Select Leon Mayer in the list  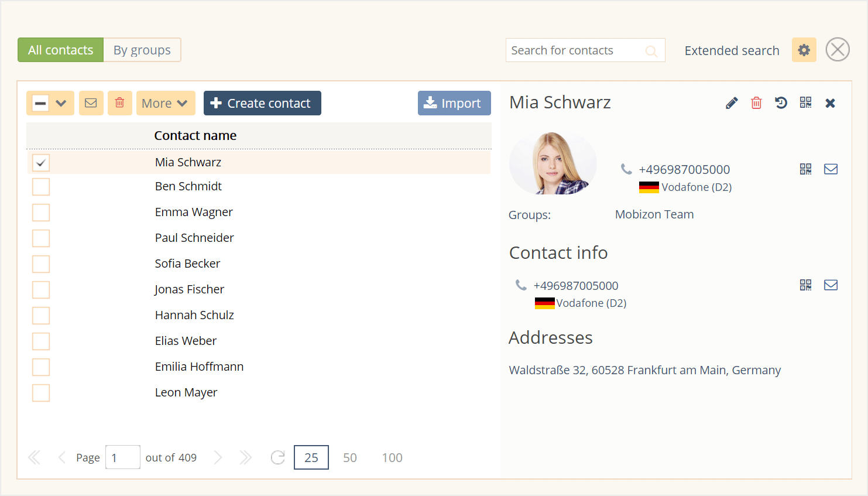186,392
